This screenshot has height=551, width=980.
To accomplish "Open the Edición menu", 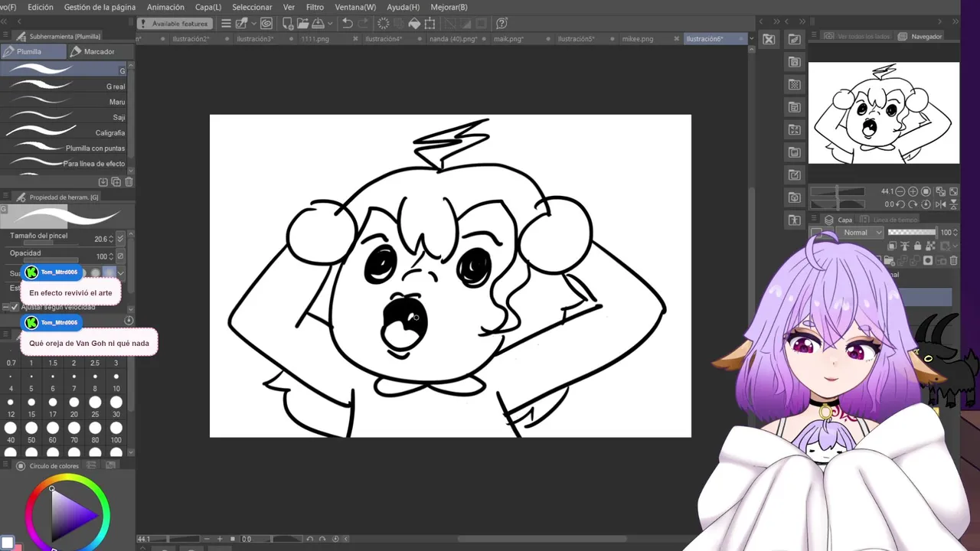I will (x=41, y=7).
